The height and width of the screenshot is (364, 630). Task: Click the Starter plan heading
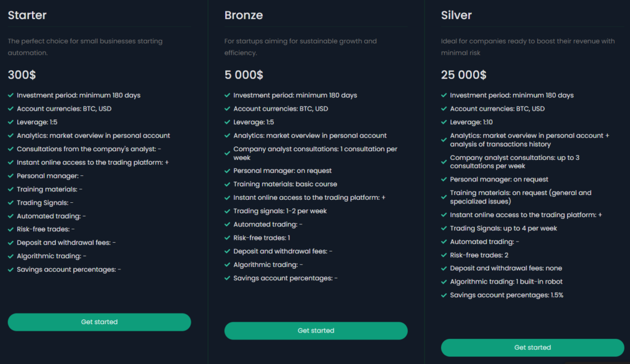pyautogui.click(x=27, y=15)
